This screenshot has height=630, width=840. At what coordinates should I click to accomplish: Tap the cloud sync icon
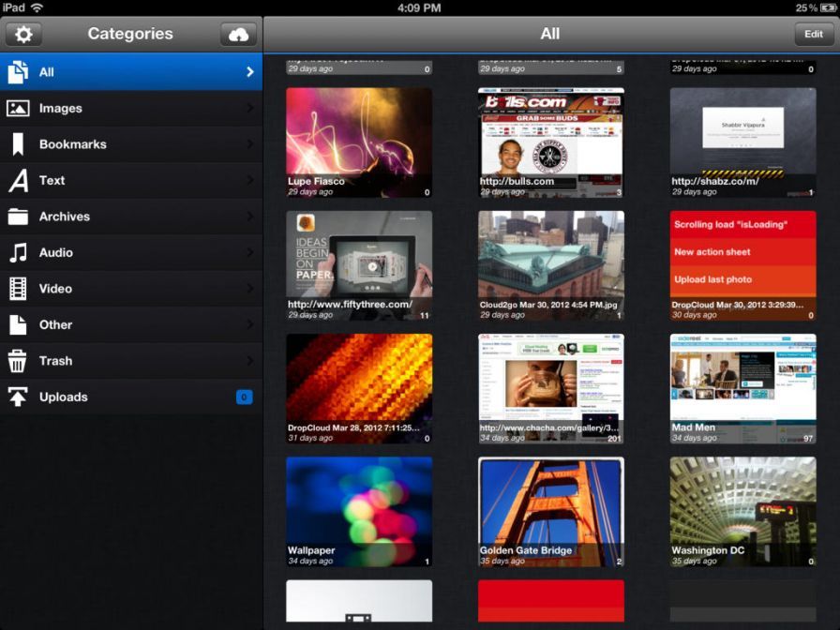(x=238, y=34)
